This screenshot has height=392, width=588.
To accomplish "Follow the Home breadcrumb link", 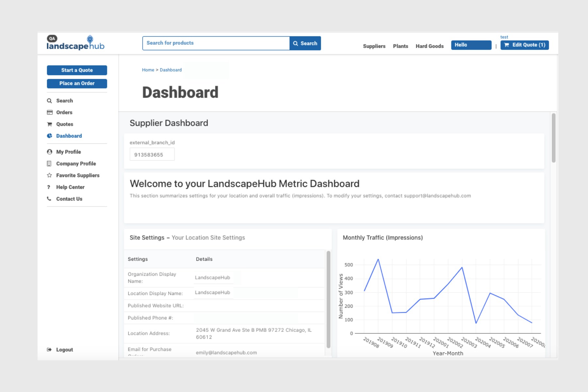I will [148, 70].
